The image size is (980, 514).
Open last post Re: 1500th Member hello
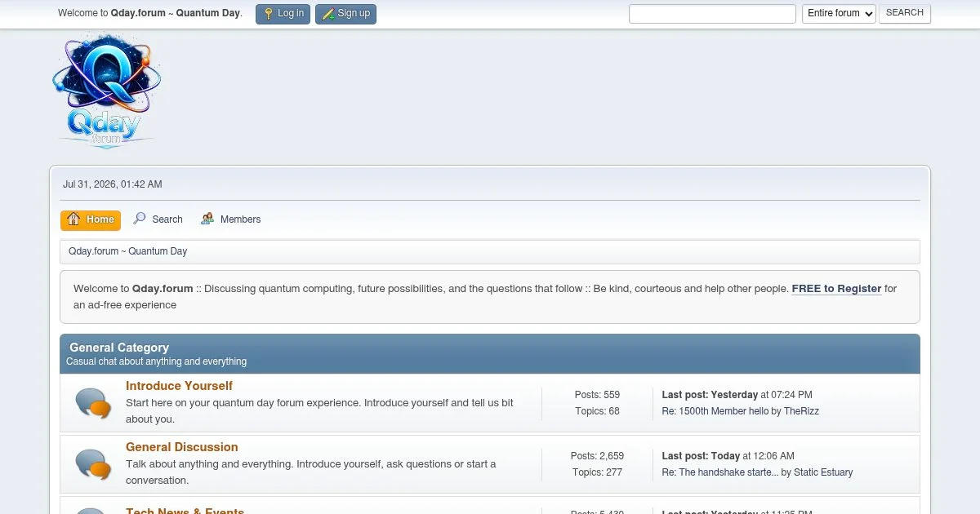pos(715,411)
